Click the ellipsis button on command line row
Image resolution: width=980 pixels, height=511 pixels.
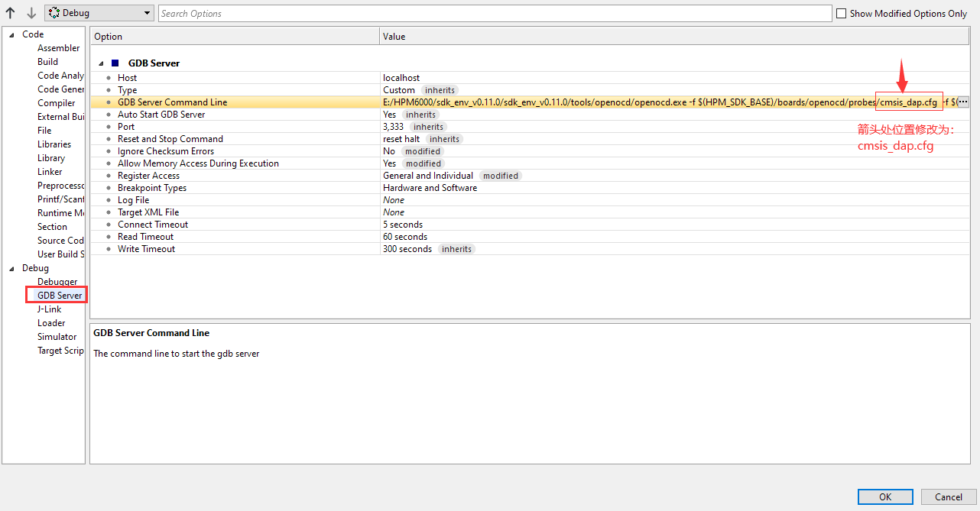[x=962, y=102]
